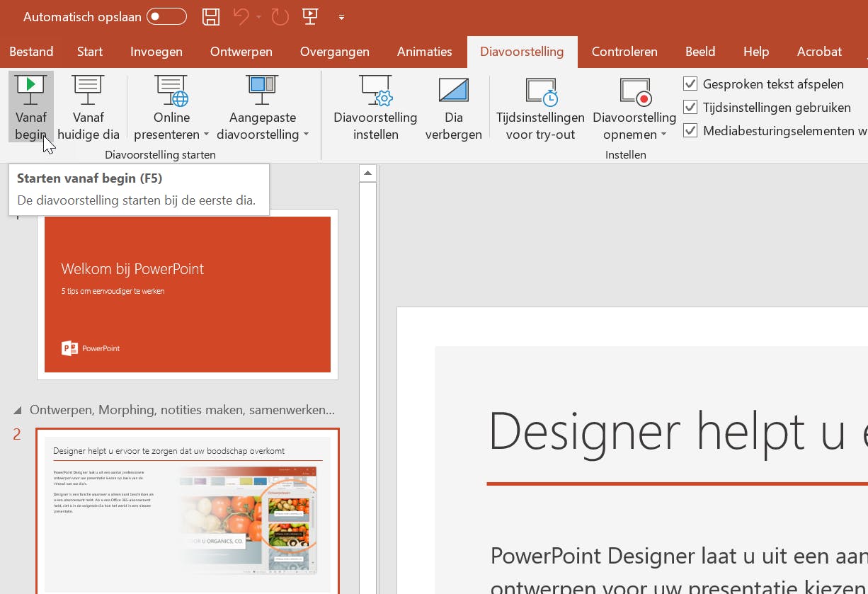
Task: Save with the floppy disk icon
Action: tap(210, 17)
